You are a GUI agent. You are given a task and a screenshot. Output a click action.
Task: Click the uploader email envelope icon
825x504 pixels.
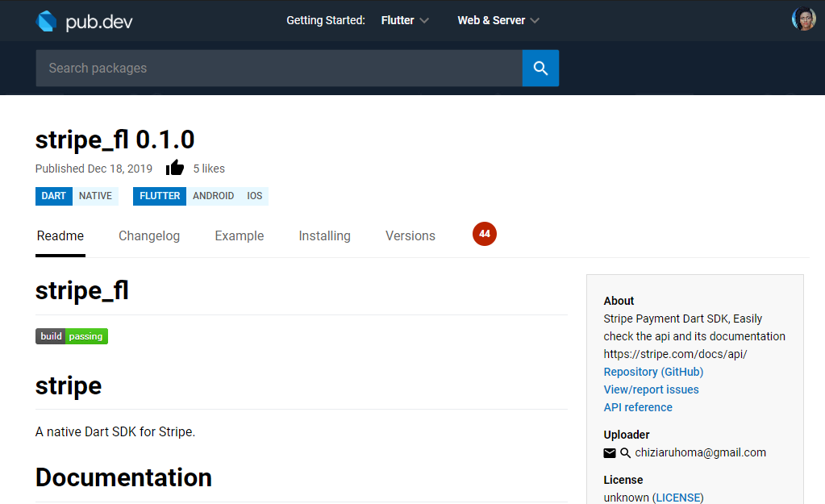click(x=610, y=453)
